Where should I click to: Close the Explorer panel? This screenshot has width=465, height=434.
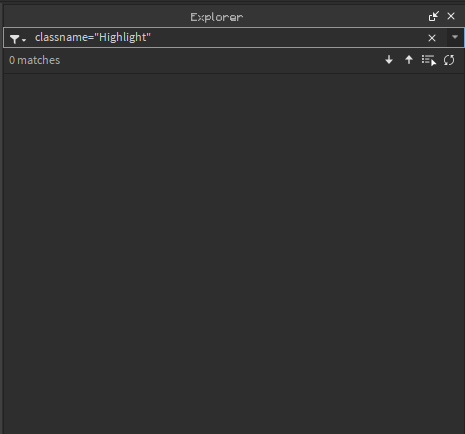pyautogui.click(x=451, y=16)
